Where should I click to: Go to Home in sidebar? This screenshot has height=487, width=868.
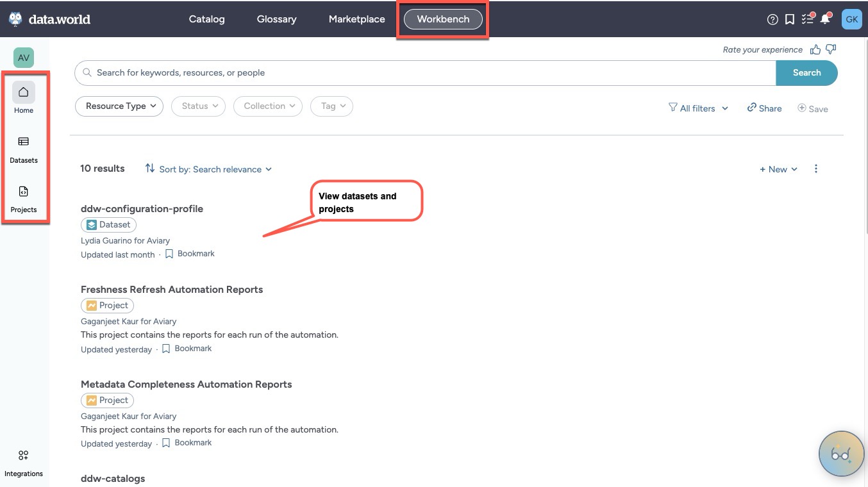pyautogui.click(x=24, y=98)
